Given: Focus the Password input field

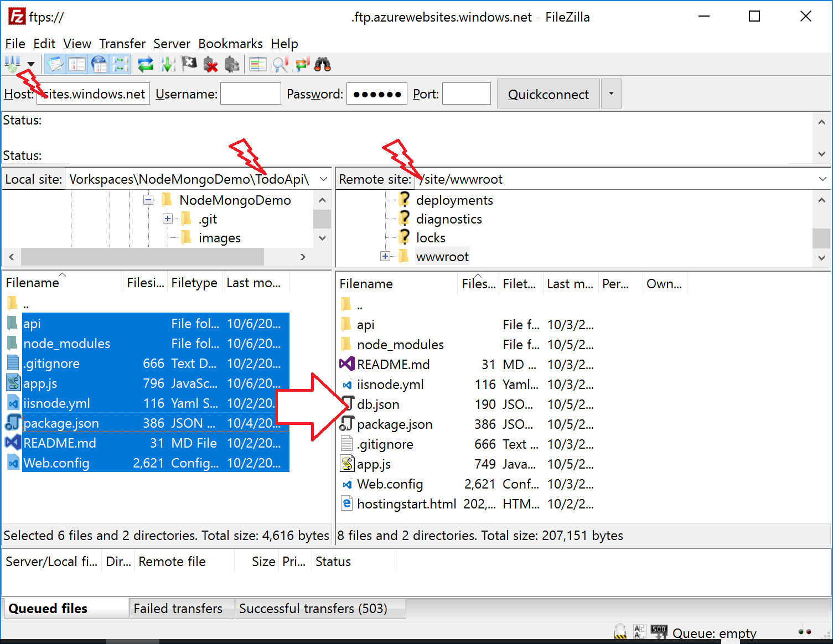Looking at the screenshot, I should tap(377, 94).
